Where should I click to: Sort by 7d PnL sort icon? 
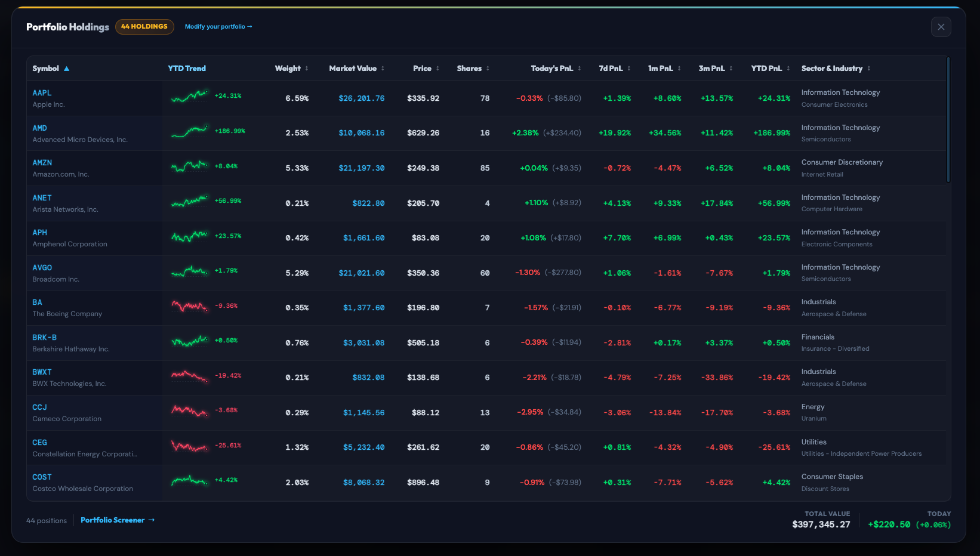point(629,69)
